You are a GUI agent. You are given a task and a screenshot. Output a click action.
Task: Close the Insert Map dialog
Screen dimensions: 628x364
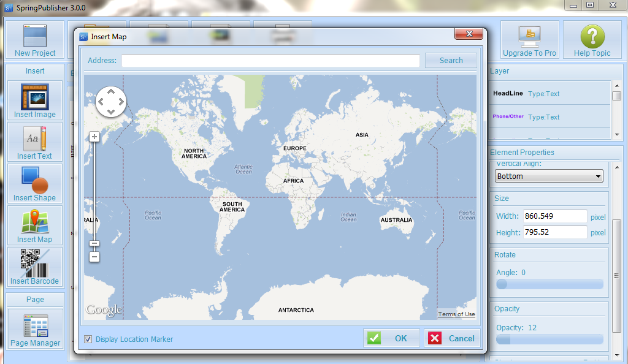point(469,34)
